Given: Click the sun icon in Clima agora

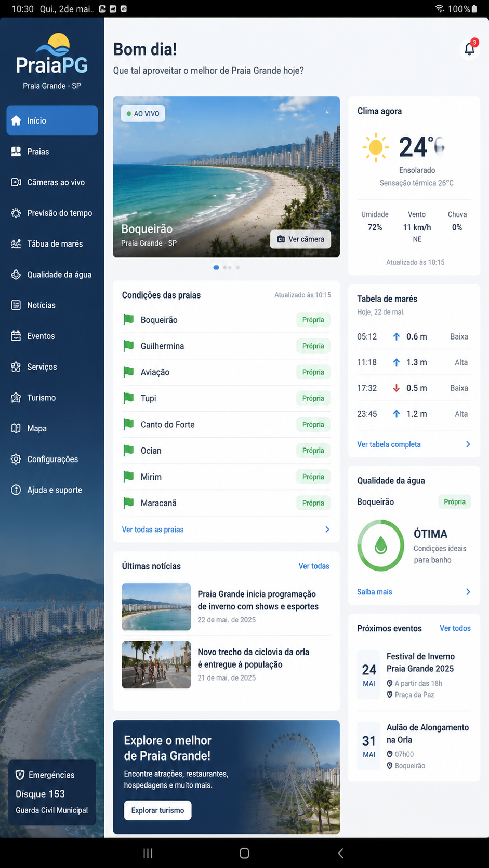Looking at the screenshot, I should pyautogui.click(x=375, y=147).
